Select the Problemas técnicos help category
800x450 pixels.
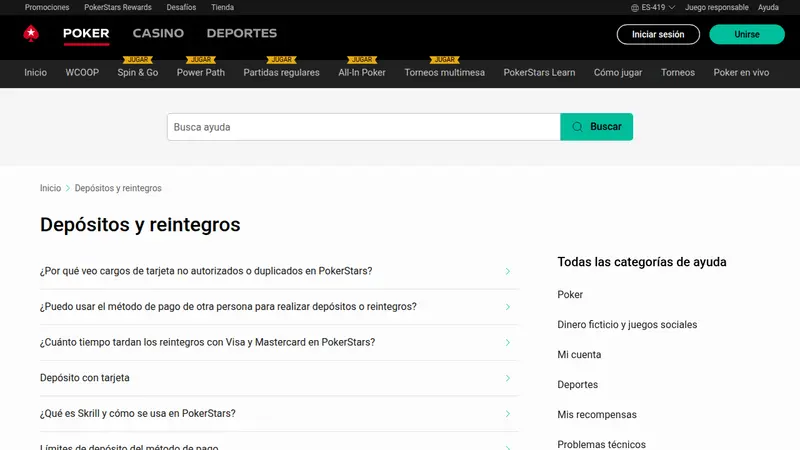point(602,444)
